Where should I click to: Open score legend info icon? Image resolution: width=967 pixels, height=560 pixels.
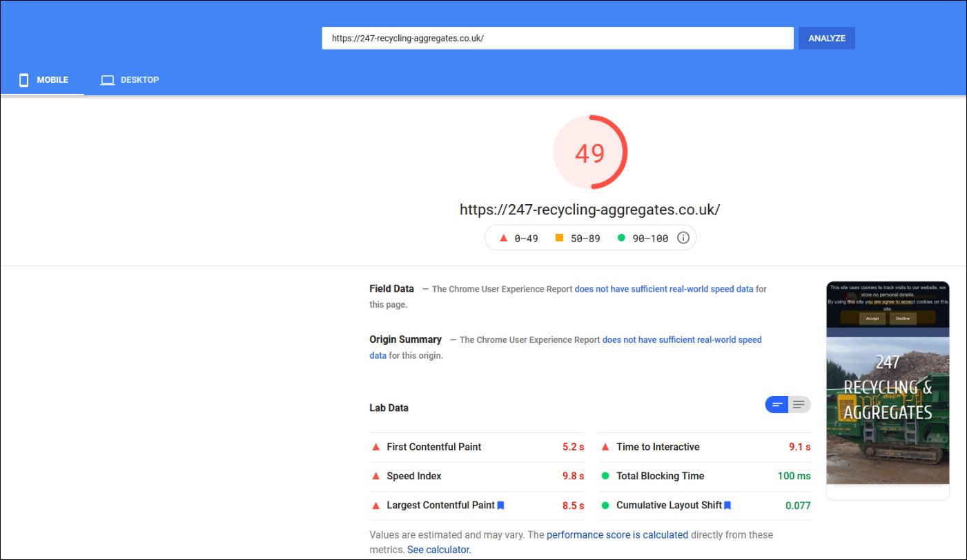(683, 238)
